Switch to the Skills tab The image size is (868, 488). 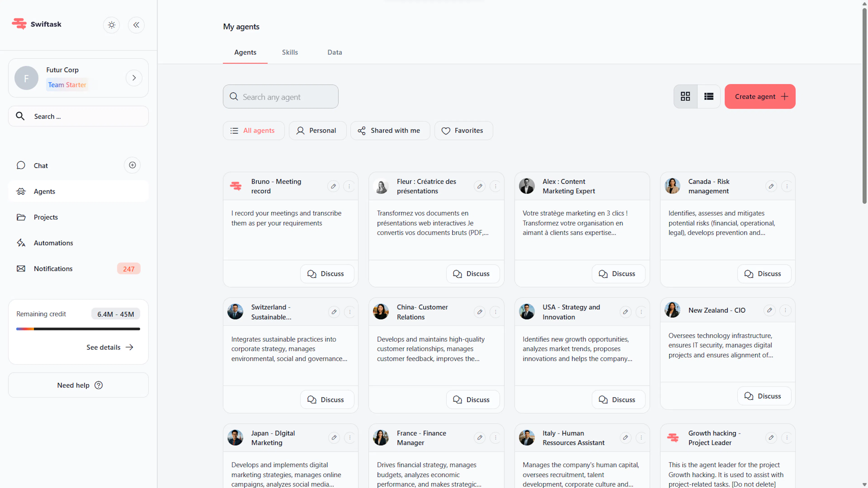coord(290,52)
